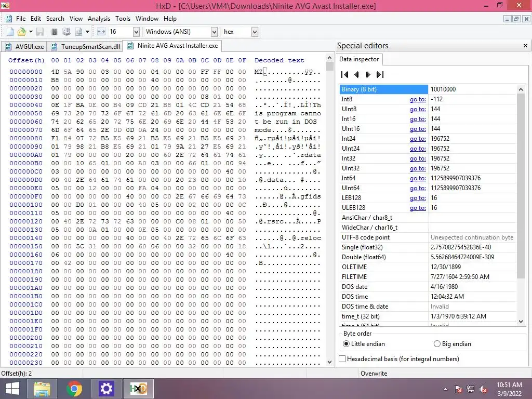Click the New file toolbar icon
Screen dimensions: 532x399
[x=10, y=32]
